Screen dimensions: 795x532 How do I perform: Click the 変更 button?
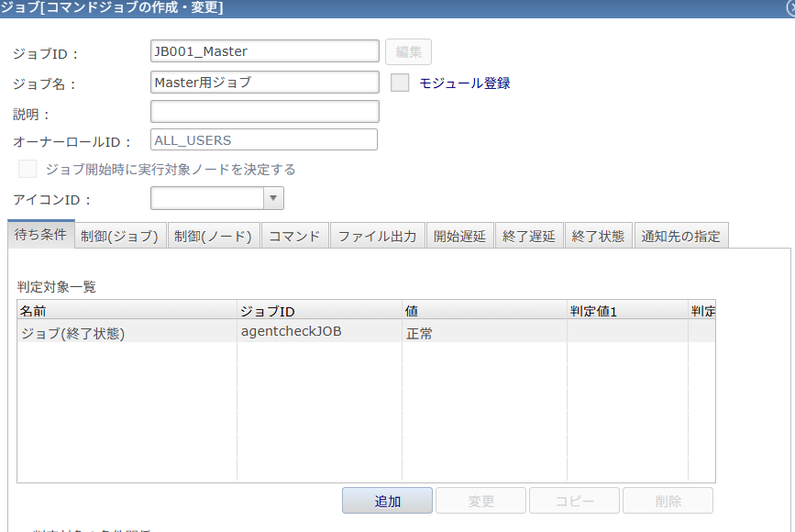[x=480, y=501]
